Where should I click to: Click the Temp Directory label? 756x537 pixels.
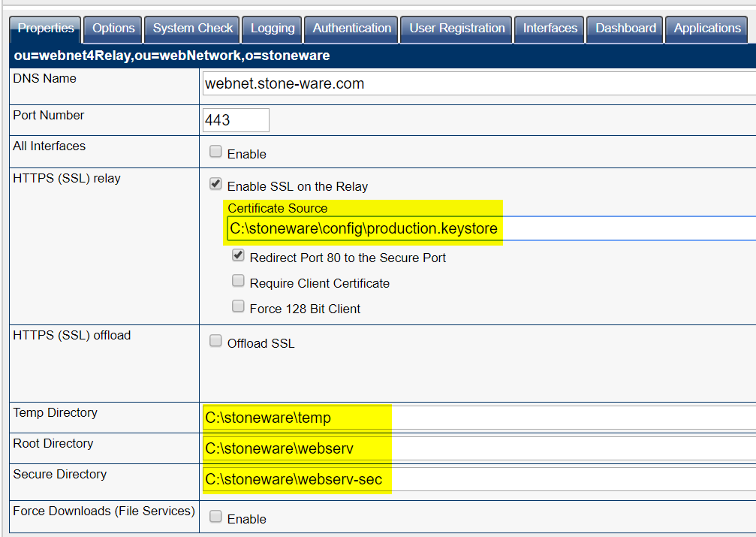click(x=55, y=412)
